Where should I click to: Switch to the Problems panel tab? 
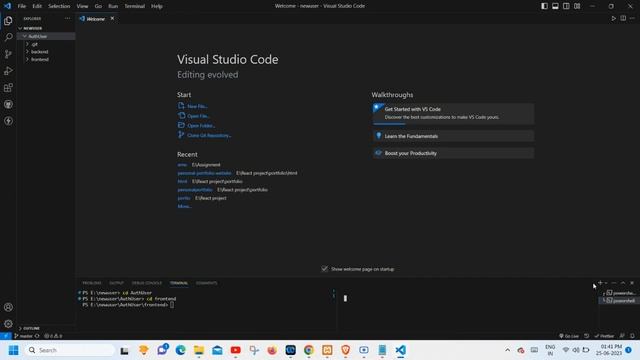click(x=92, y=283)
